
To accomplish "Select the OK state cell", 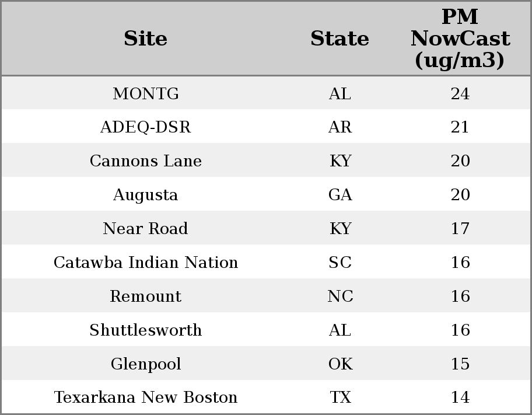I will point(340,364).
